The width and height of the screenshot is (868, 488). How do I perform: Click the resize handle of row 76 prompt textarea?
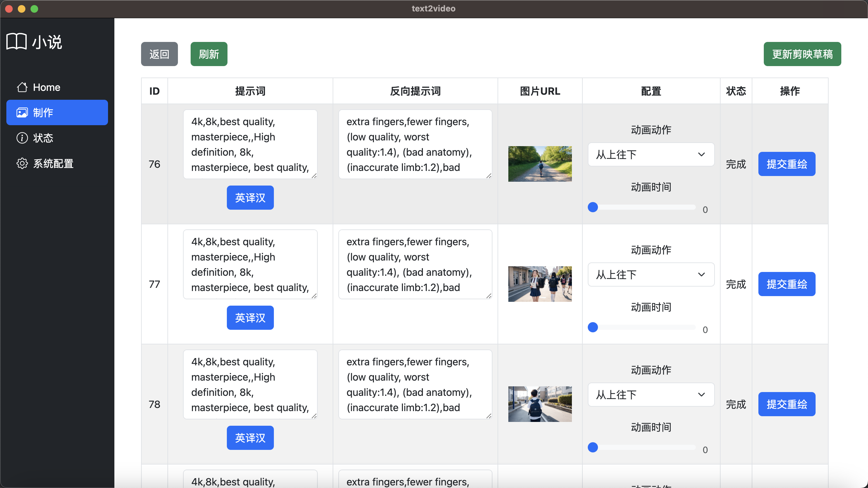[x=314, y=176]
